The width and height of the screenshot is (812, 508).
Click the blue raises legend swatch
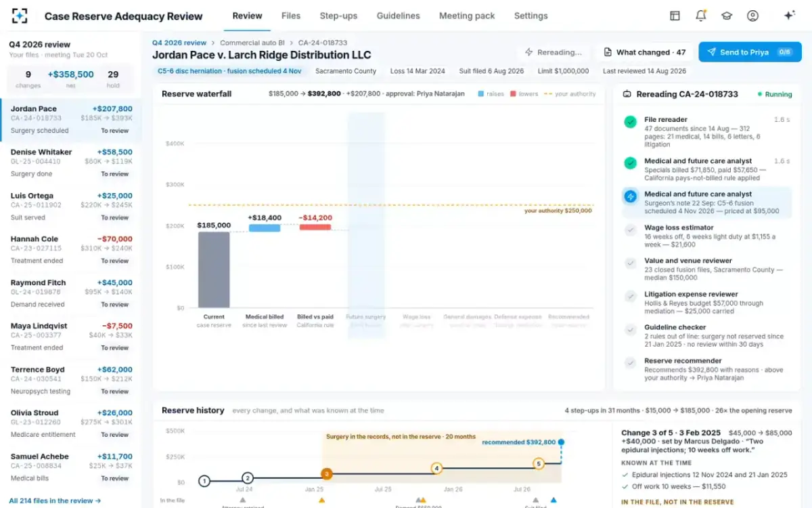pos(480,94)
